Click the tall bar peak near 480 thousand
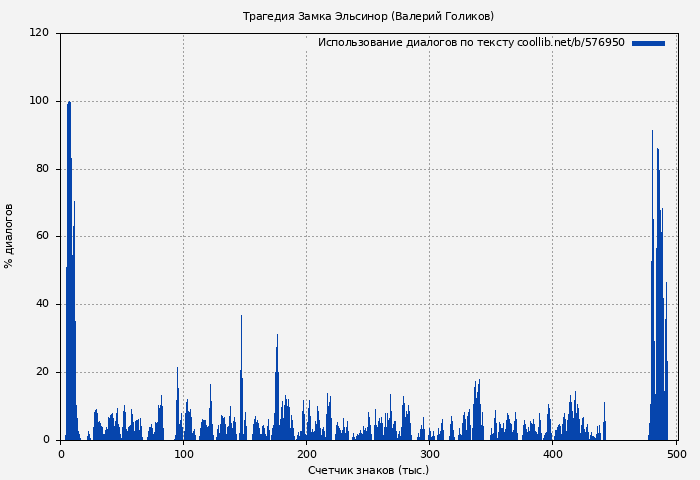700x480 pixels. (652, 133)
